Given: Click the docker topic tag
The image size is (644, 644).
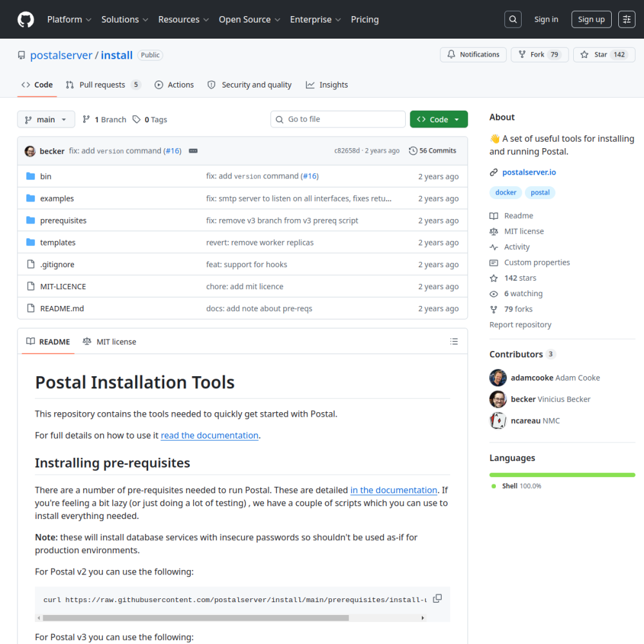Looking at the screenshot, I should (x=506, y=192).
